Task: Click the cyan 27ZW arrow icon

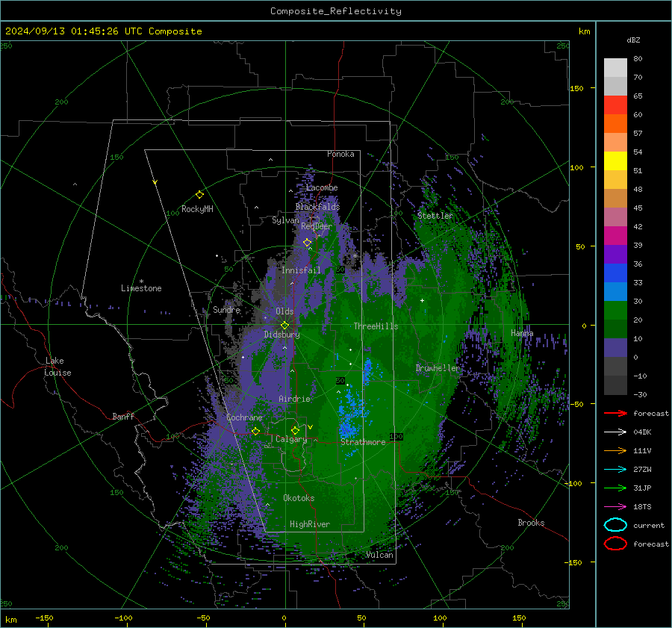Action: (615, 470)
